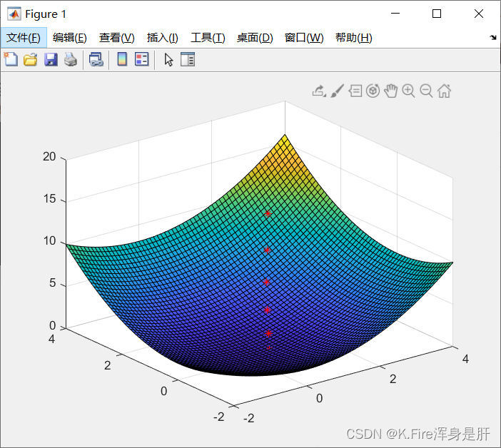Screen dimensions: 501x448
Task: Restore view with the home icon
Action: (444, 91)
